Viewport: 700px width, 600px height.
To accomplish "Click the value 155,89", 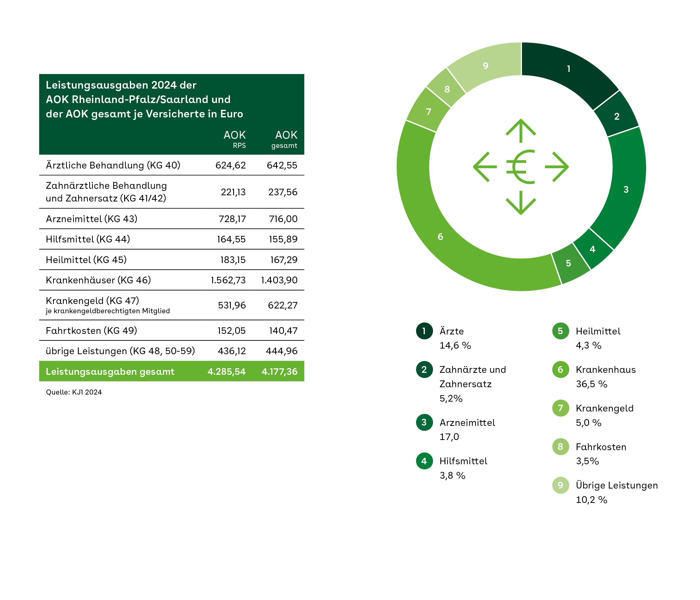I will (x=283, y=239).
